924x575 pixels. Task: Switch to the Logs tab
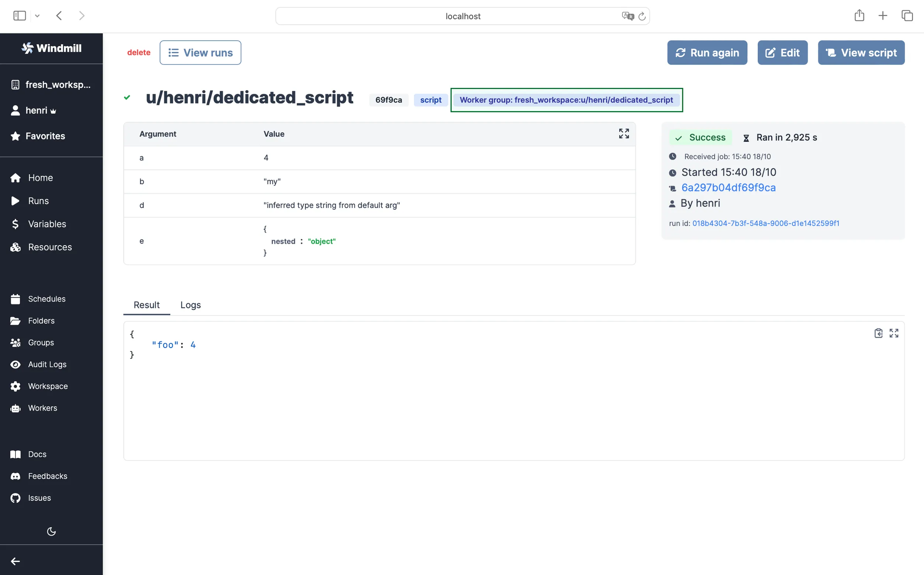point(190,305)
